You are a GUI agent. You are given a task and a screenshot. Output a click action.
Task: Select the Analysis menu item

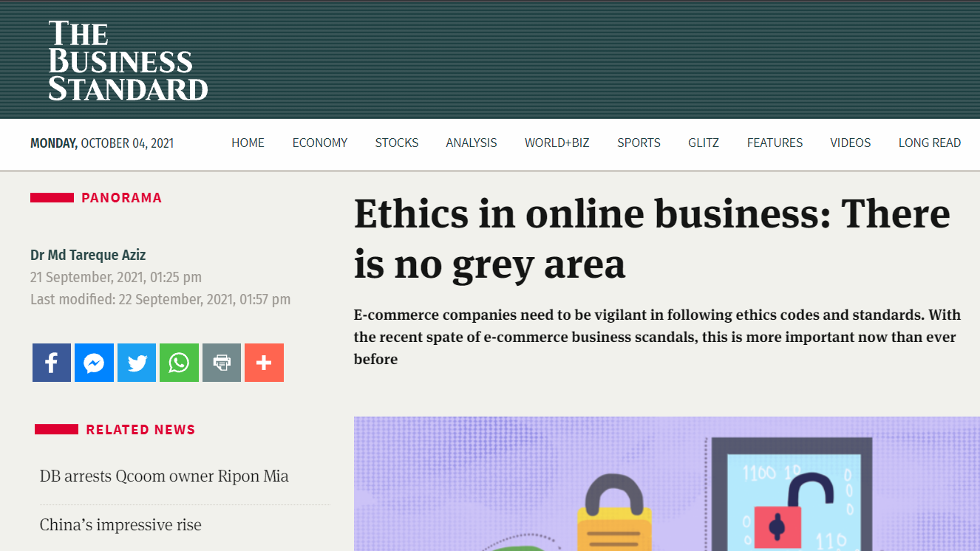(472, 143)
